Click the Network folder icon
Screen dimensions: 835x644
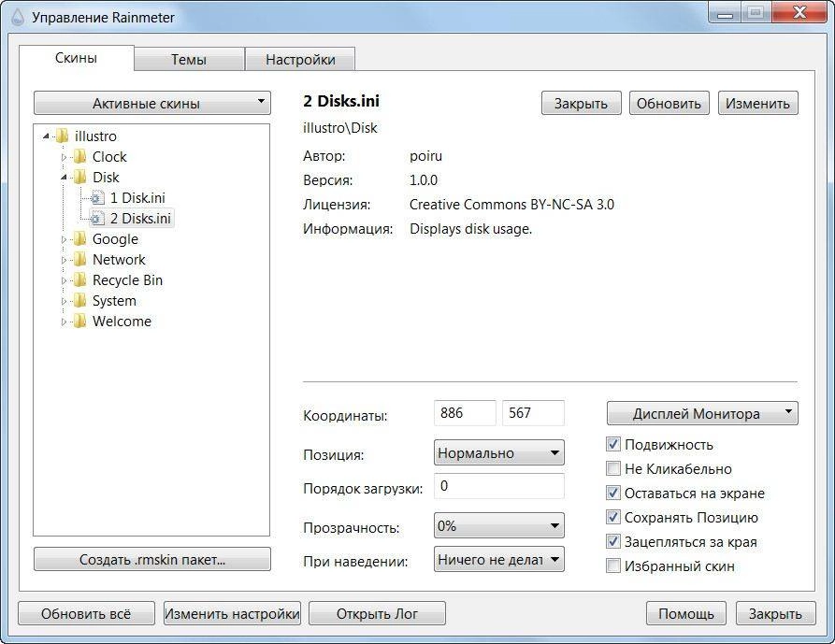click(79, 260)
